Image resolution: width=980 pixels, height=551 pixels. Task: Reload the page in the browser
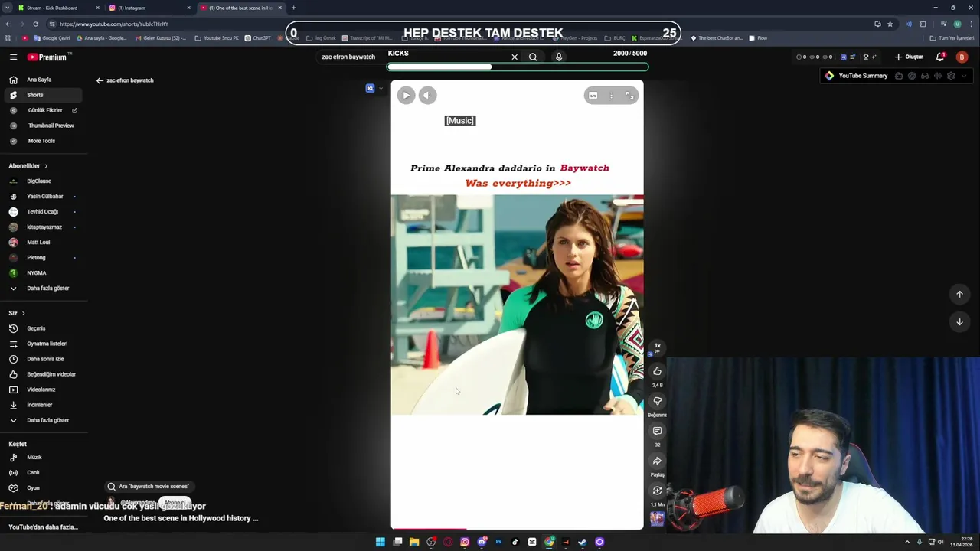[x=35, y=24]
